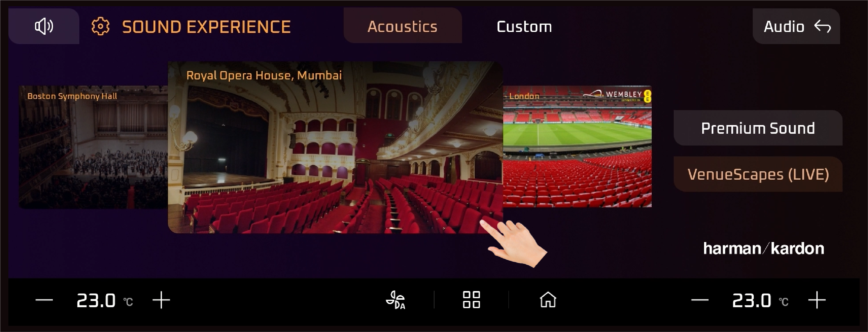This screenshot has width=868, height=332.
Task: Tap the SOUND EXPERIENCE title
Action: (x=206, y=27)
